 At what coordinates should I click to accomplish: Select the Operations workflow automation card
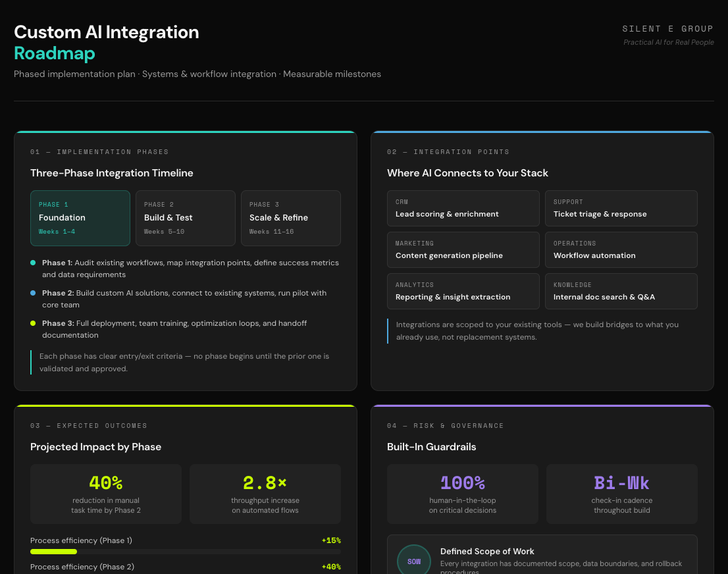point(621,249)
